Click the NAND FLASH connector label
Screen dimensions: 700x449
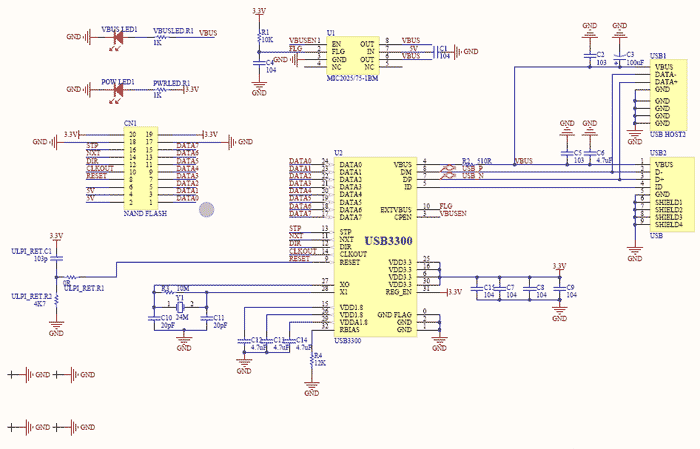pyautogui.click(x=145, y=213)
